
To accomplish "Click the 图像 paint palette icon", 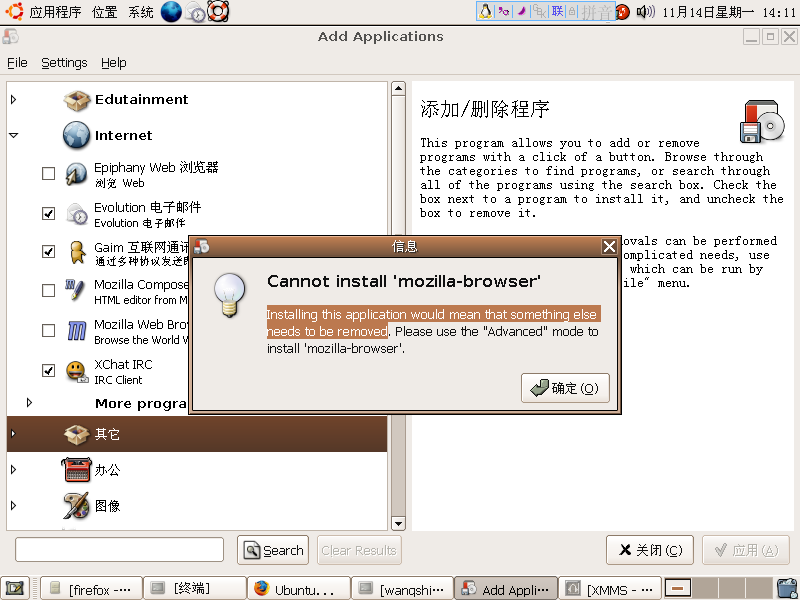I will click(x=77, y=506).
